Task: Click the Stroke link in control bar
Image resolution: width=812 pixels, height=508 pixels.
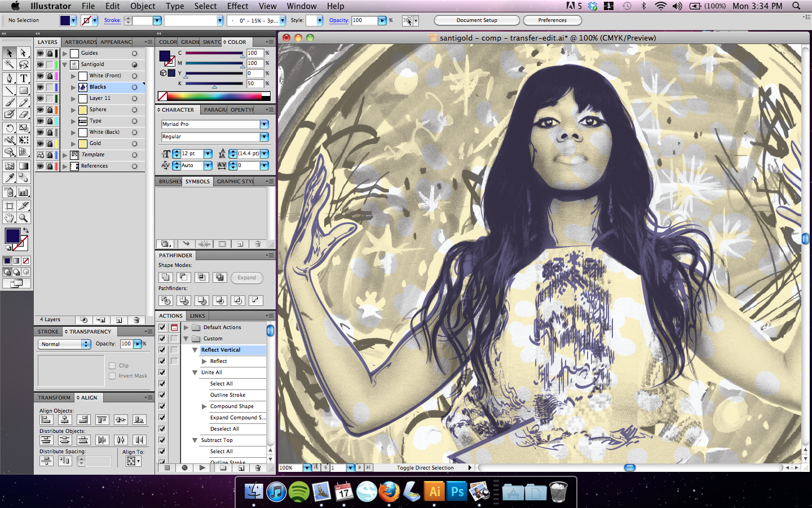Action: point(112,20)
